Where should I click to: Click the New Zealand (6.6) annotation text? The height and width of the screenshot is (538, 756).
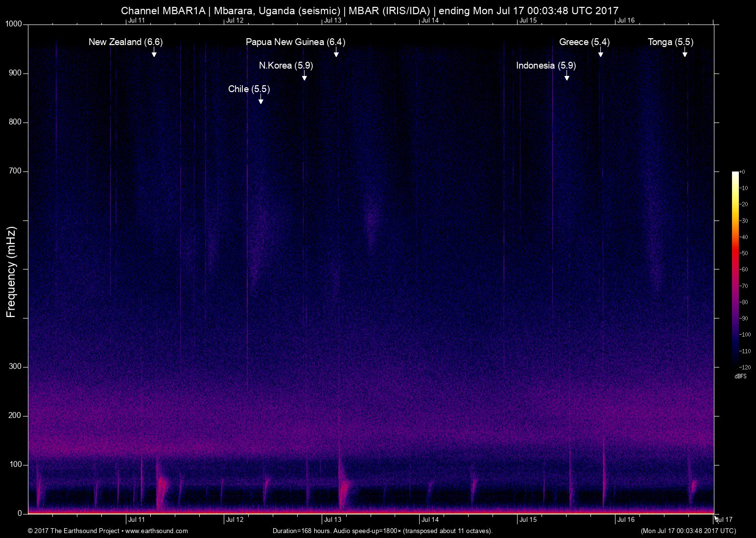click(125, 42)
